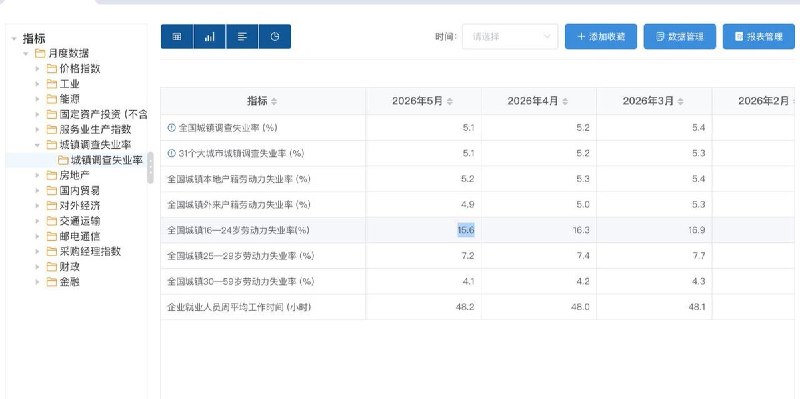Expand the 价格指数 folder arrow
This screenshot has width=800, height=399.
click(x=37, y=69)
